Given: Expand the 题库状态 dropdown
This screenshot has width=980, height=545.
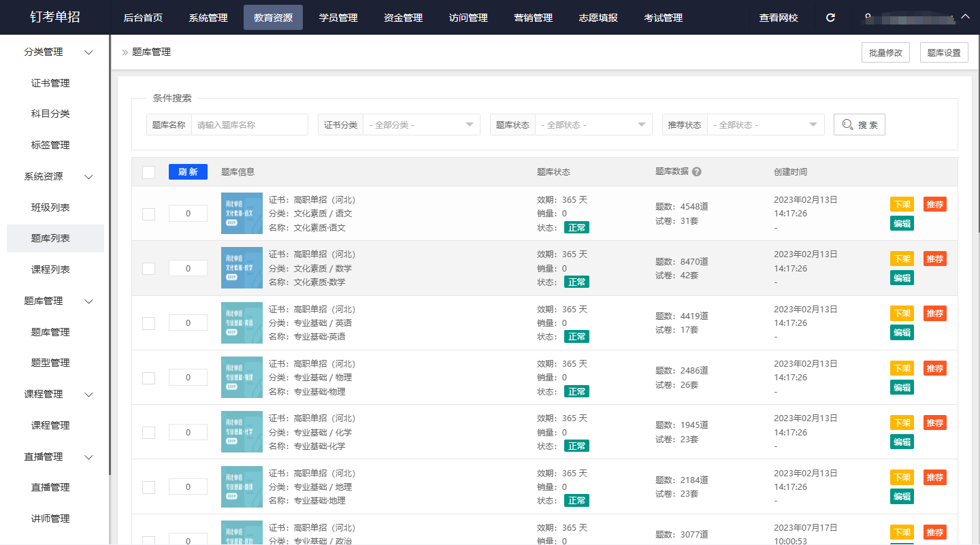Looking at the screenshot, I should pos(593,125).
